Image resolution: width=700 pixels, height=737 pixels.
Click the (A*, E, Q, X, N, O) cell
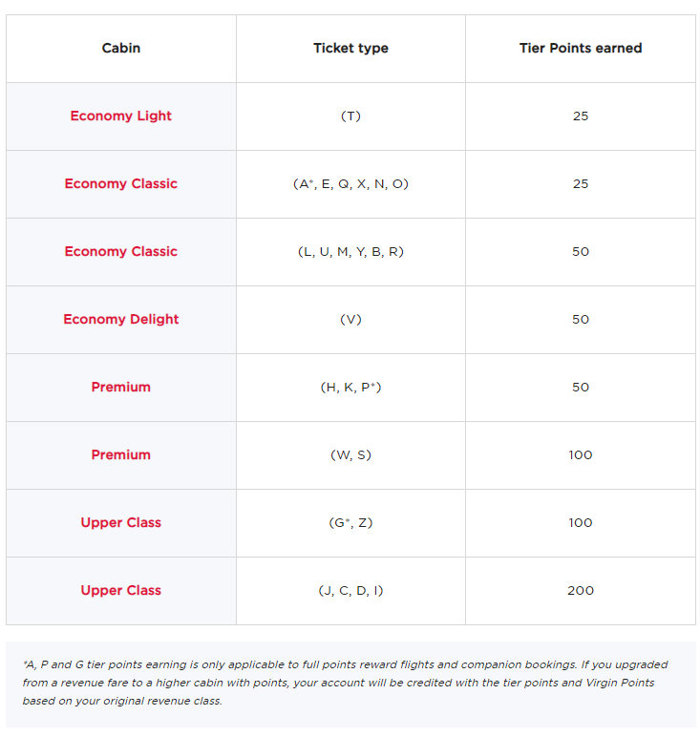[x=350, y=184]
